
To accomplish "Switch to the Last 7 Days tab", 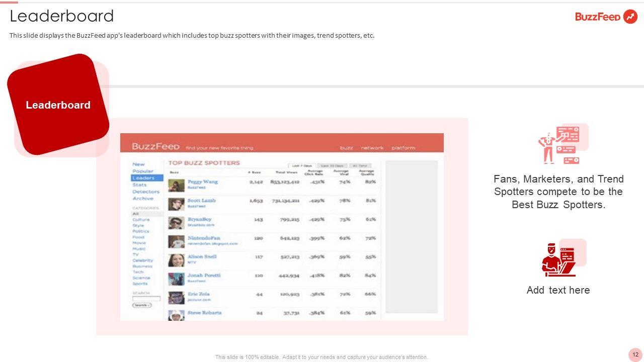I will (302, 165).
